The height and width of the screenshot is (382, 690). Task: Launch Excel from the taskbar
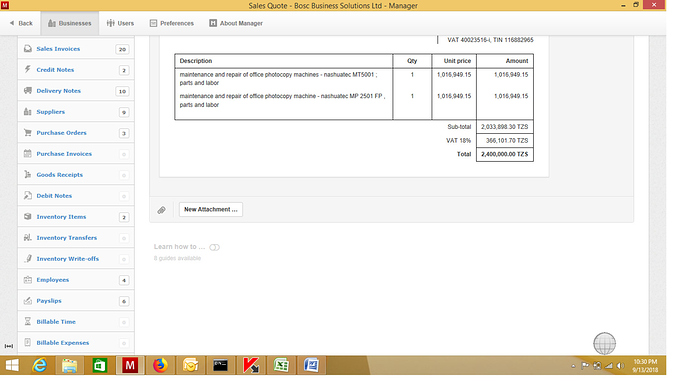[281, 365]
